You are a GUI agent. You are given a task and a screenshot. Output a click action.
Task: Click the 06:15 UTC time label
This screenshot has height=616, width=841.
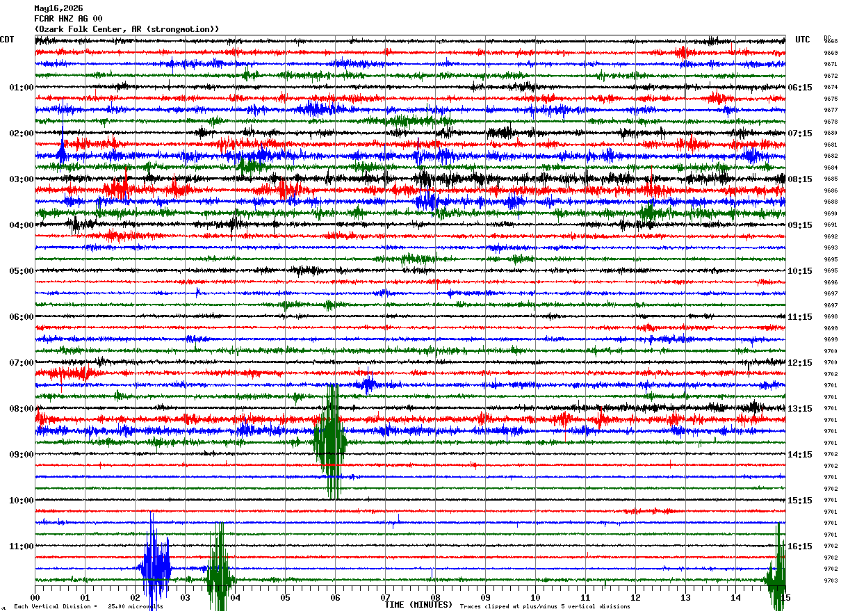point(801,88)
